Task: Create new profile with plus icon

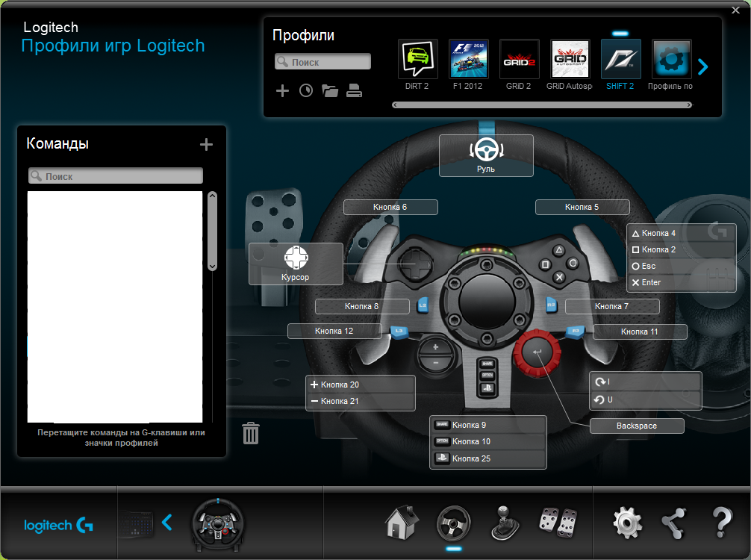Action: (283, 90)
